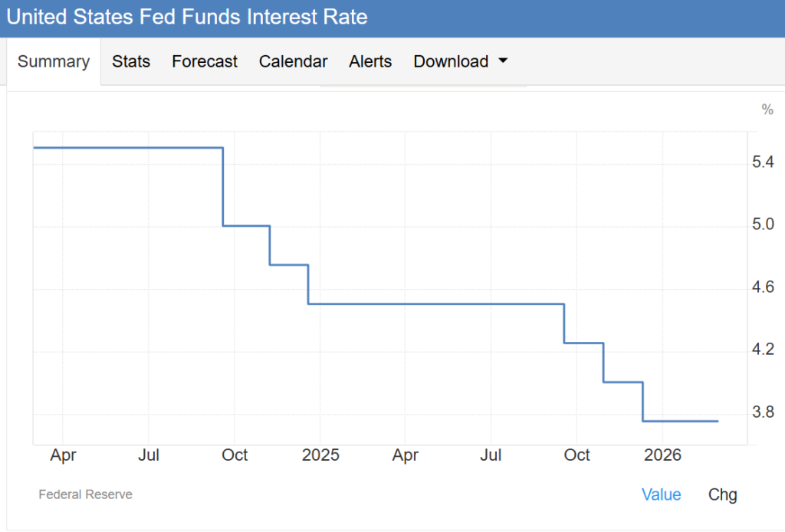Click the 2025 label on x-axis
Viewport: 785px width, 532px height.
click(x=320, y=455)
